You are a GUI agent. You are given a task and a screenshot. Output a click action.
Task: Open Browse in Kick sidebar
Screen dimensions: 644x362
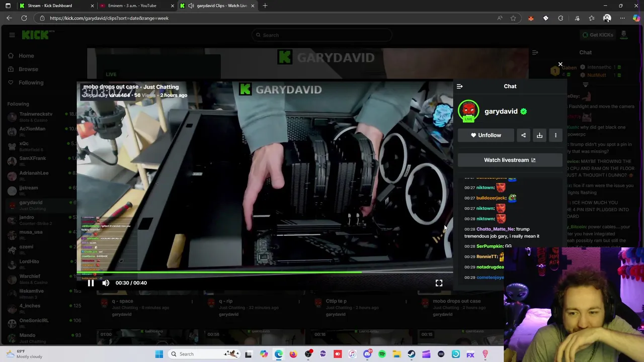(28, 69)
